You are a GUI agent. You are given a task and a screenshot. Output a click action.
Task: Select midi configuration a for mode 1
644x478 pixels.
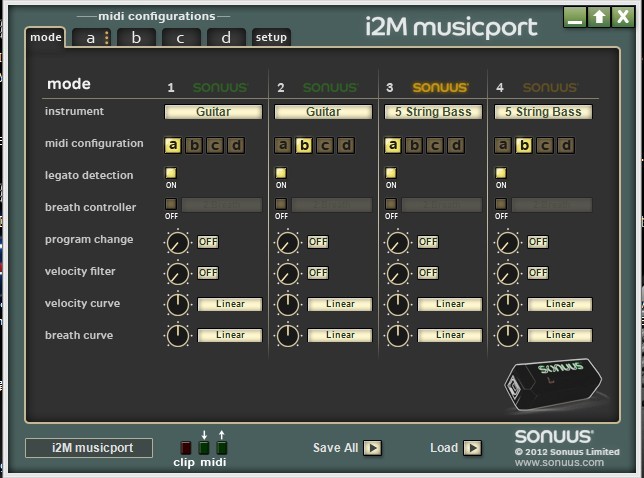pyautogui.click(x=173, y=145)
